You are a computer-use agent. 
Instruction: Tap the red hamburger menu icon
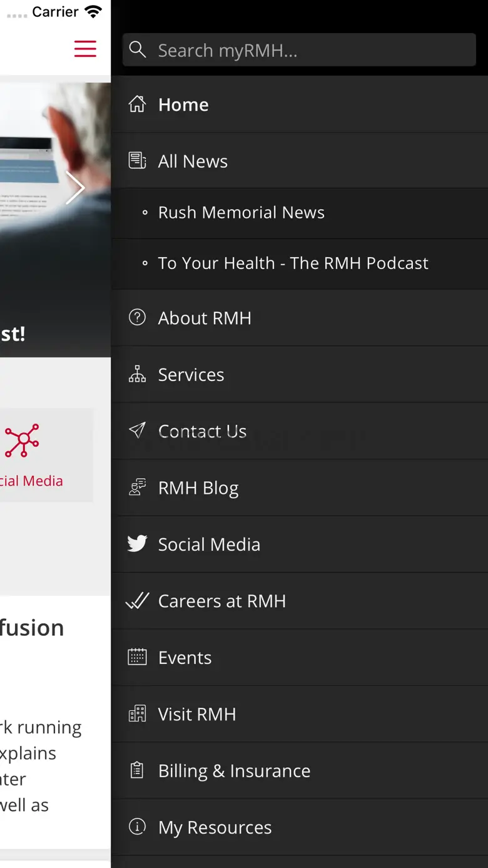85,49
